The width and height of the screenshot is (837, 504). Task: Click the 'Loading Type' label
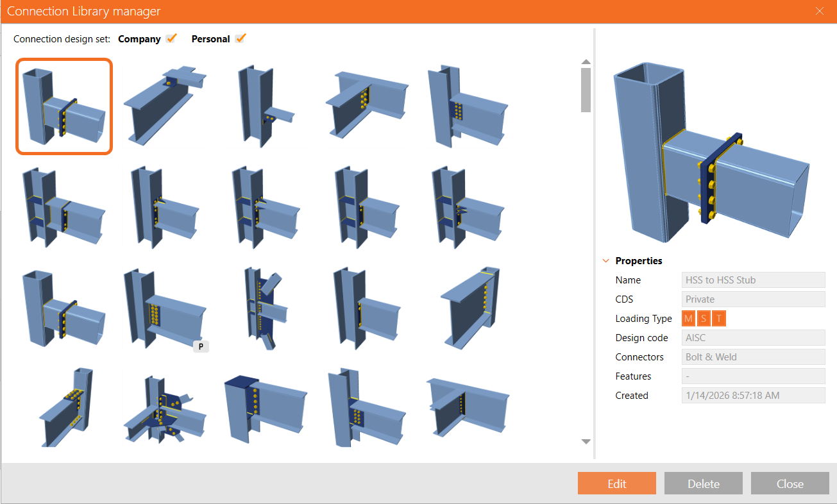pos(644,319)
